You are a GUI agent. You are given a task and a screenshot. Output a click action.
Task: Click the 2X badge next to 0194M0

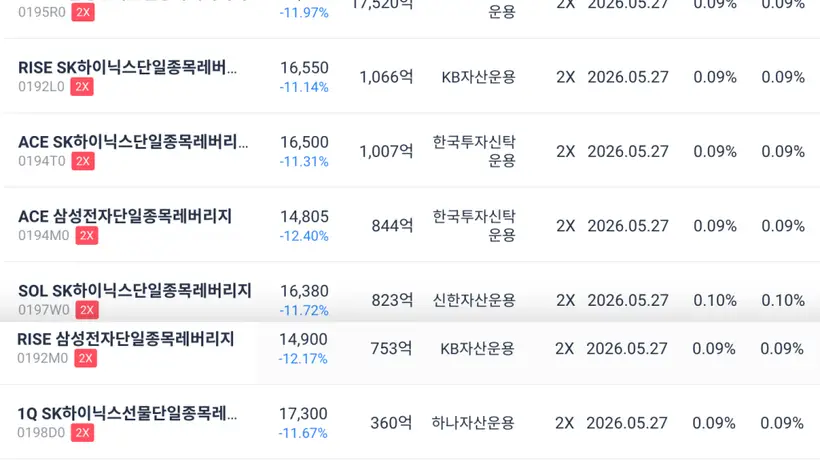tap(86, 235)
